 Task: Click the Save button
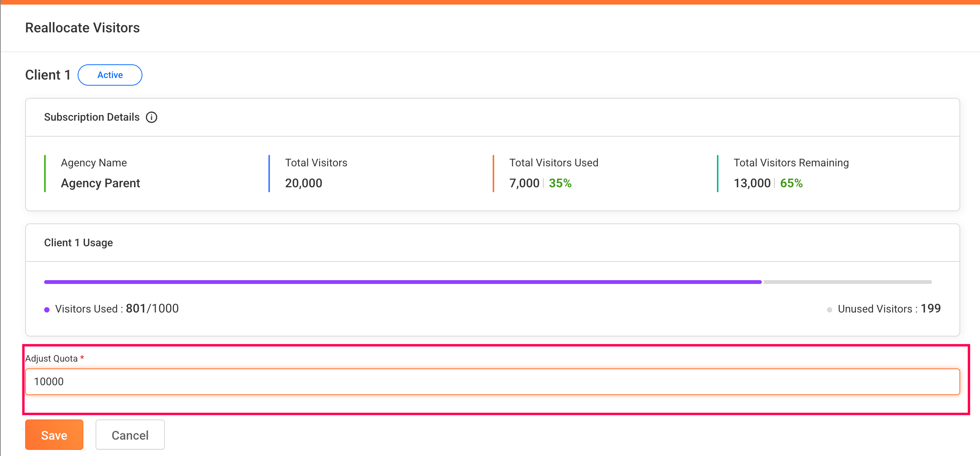pyautogui.click(x=54, y=435)
